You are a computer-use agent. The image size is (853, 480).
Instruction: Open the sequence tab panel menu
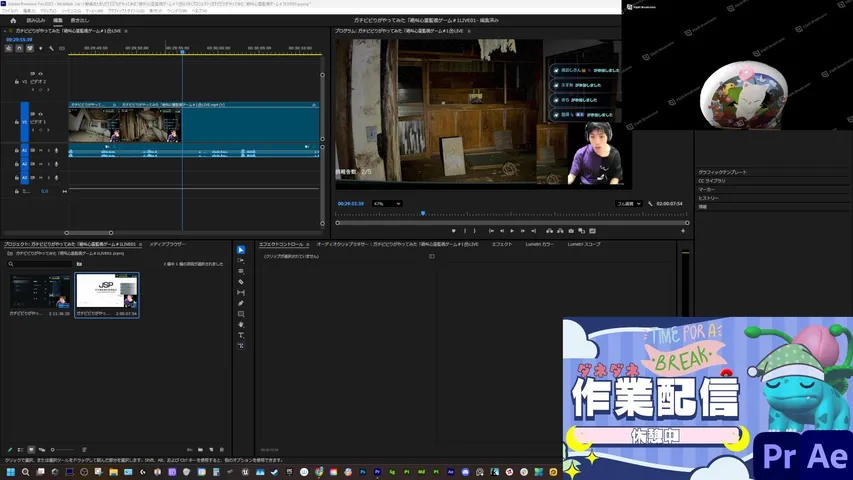126,31
